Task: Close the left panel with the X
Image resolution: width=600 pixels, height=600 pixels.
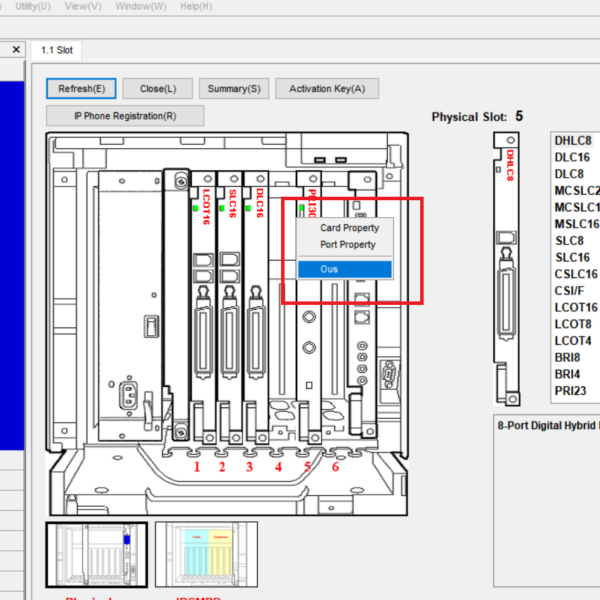Action: coord(17,49)
